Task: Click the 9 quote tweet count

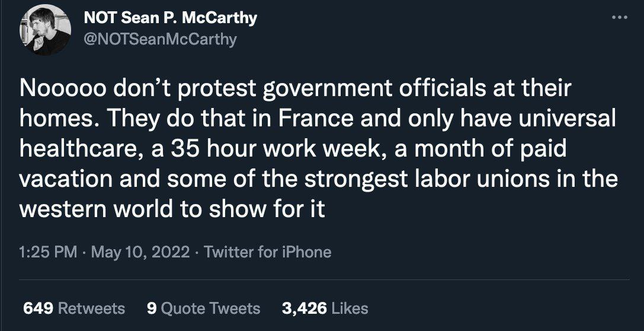Action: click(151, 308)
